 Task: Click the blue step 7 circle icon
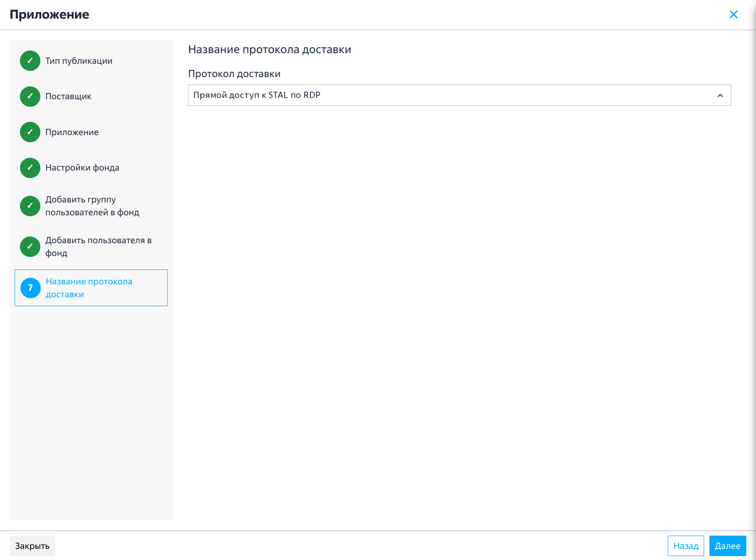(31, 288)
